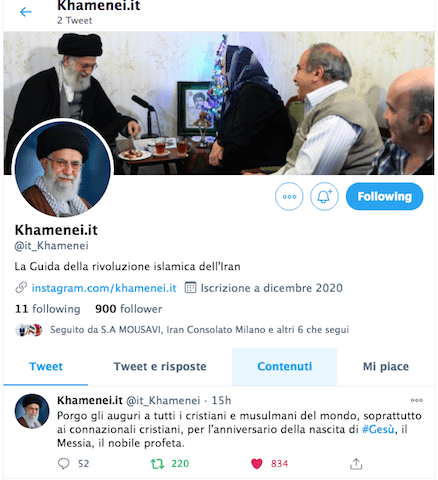Image resolution: width=438 pixels, height=480 pixels.
Task: Open the Contenuti tab
Action: pyautogui.click(x=285, y=367)
